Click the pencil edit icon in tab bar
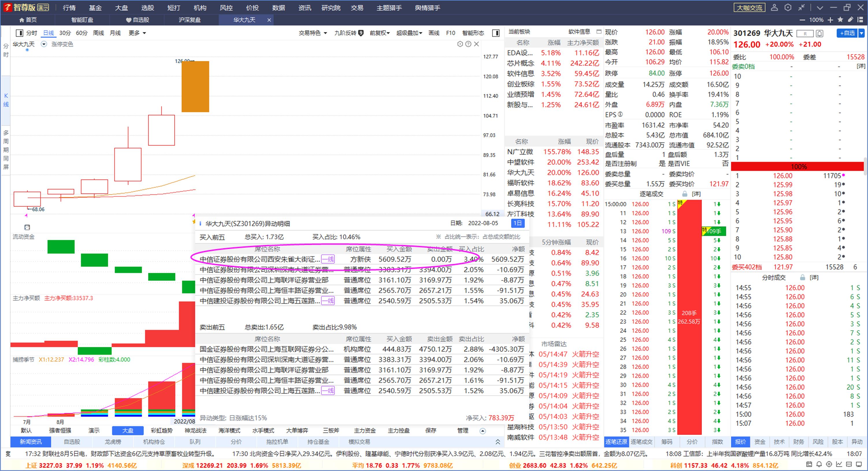 pyautogui.click(x=850, y=20)
